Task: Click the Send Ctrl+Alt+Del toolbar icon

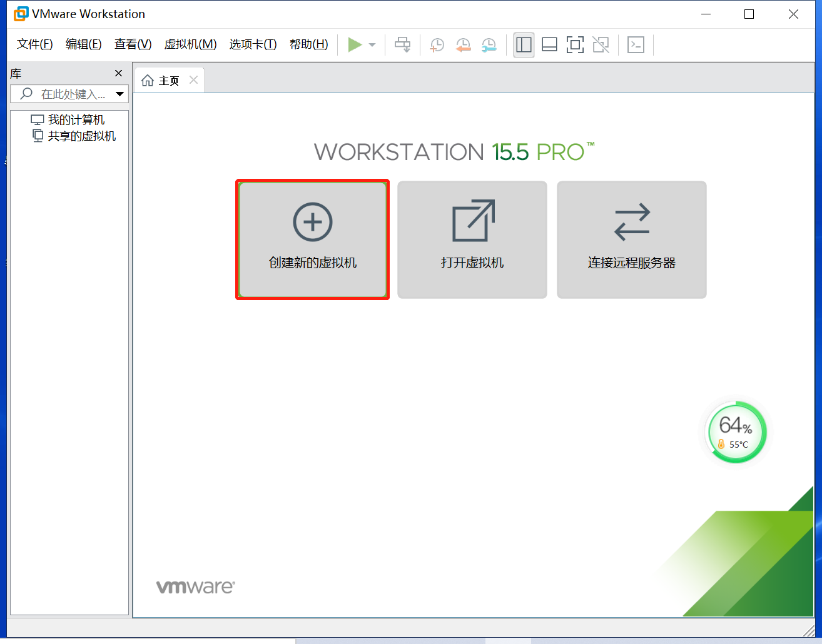Action: [403, 45]
